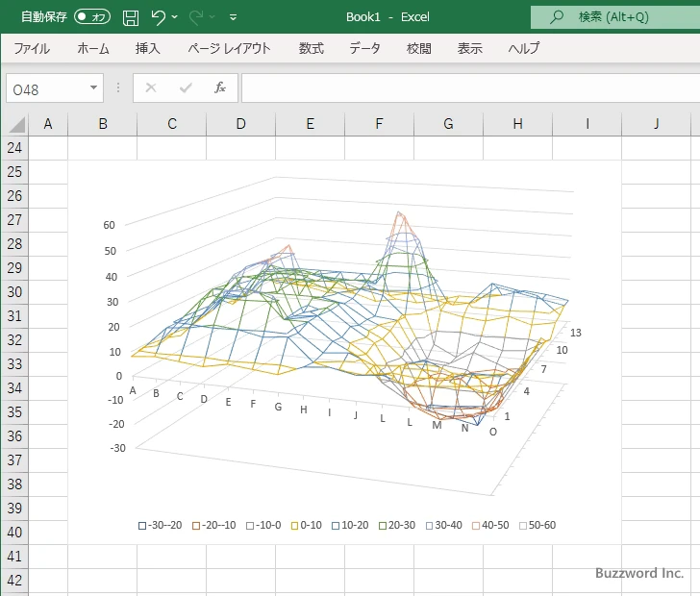Select column C header

pyautogui.click(x=172, y=124)
